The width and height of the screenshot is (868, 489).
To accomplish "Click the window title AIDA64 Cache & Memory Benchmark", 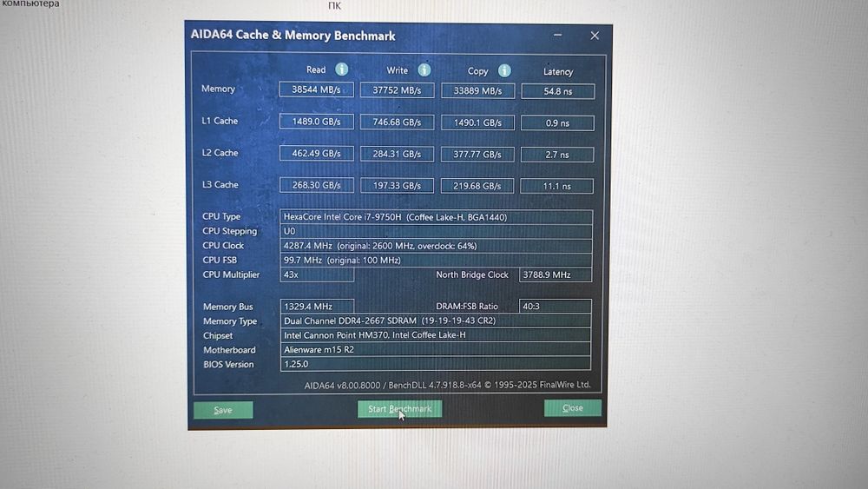I will 293,36.
